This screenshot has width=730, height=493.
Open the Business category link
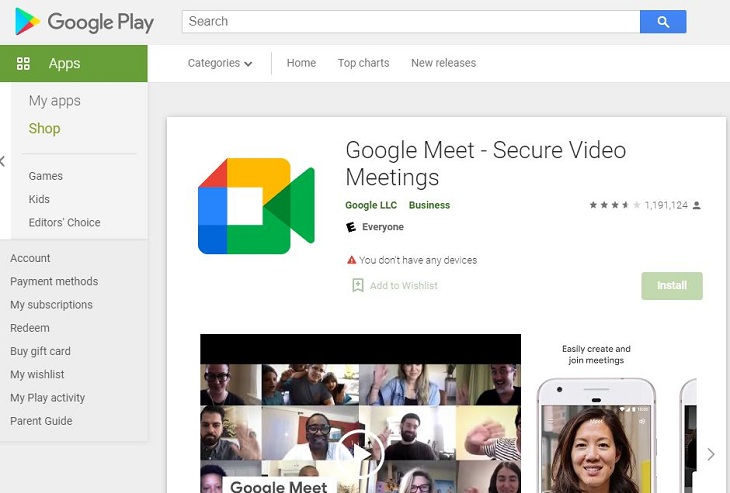[429, 205]
